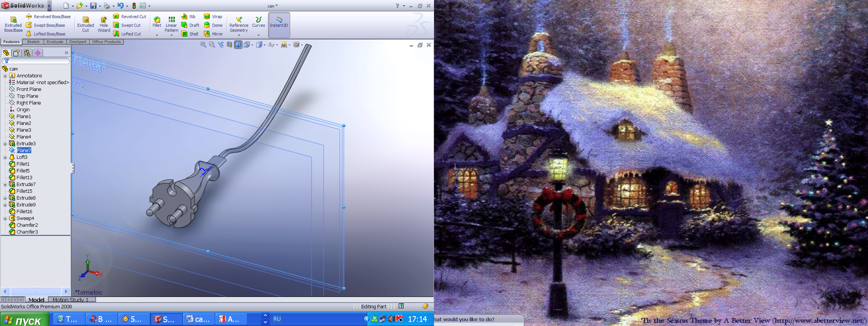This screenshot has width=868, height=326.
Task: Select the Extruded Cut tool
Action: tap(86, 25)
